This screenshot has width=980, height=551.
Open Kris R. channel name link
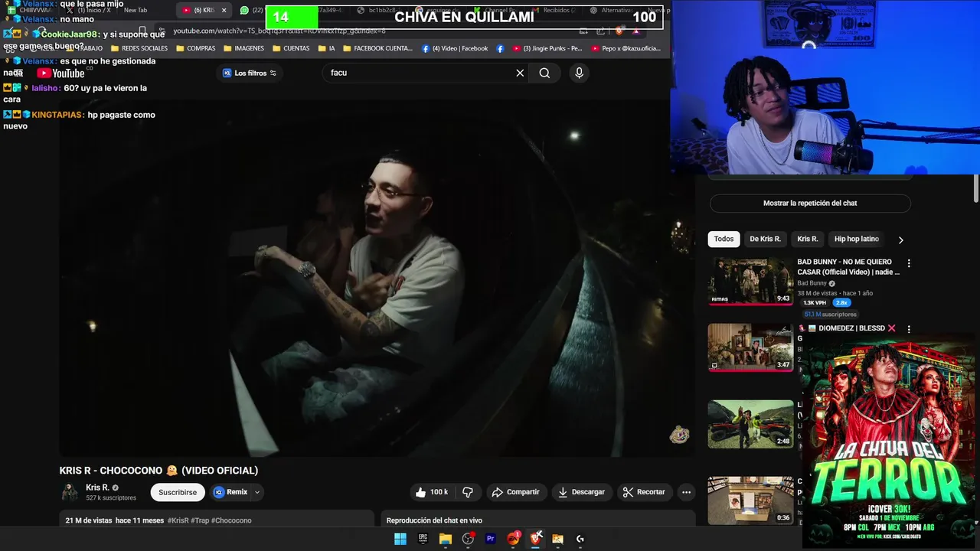97,487
